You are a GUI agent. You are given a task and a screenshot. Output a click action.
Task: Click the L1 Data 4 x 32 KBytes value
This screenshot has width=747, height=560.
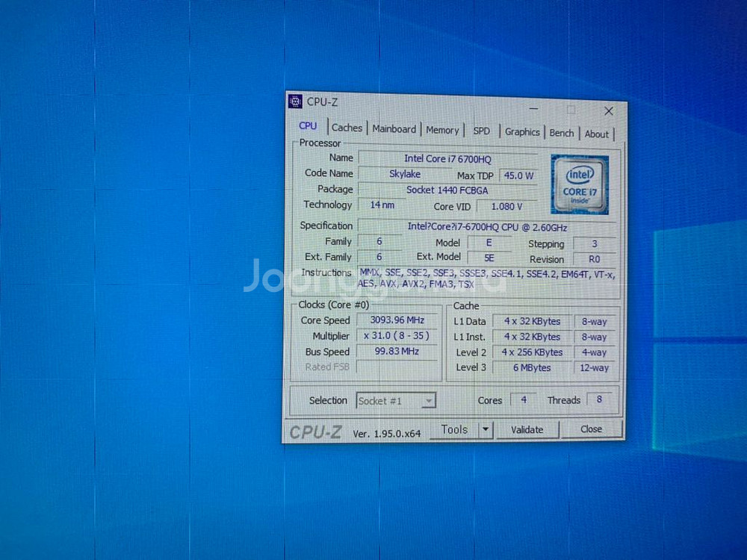[532, 322]
